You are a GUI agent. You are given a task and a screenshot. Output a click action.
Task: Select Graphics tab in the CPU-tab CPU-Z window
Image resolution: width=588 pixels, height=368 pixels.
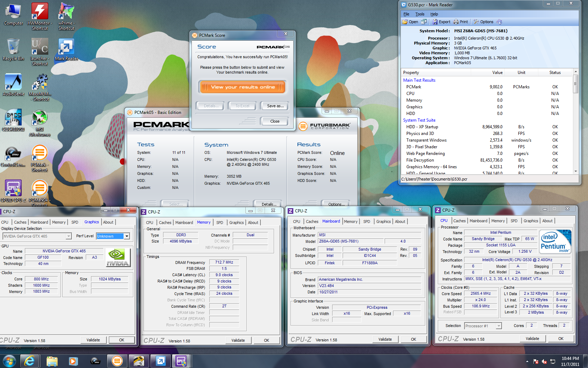click(531, 221)
